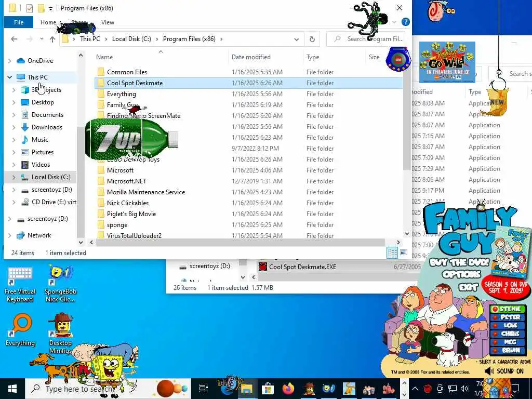Click the Windows Start button
532x399 pixels.
coord(12,389)
